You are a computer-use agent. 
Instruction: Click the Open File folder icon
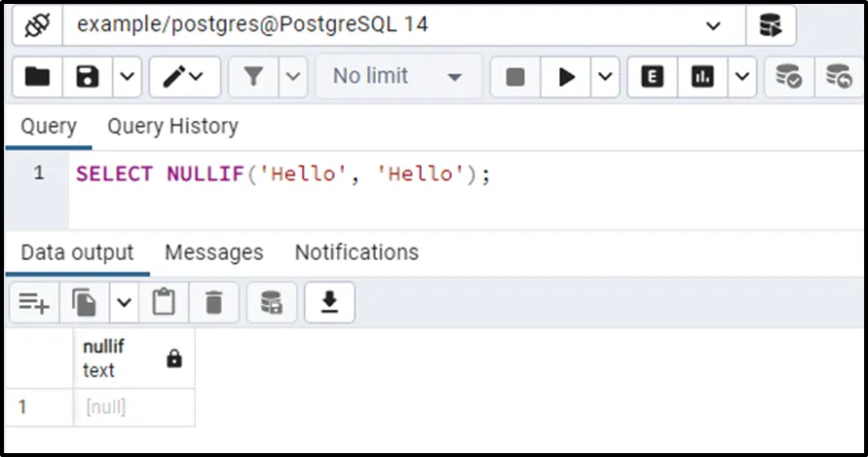pyautogui.click(x=37, y=77)
